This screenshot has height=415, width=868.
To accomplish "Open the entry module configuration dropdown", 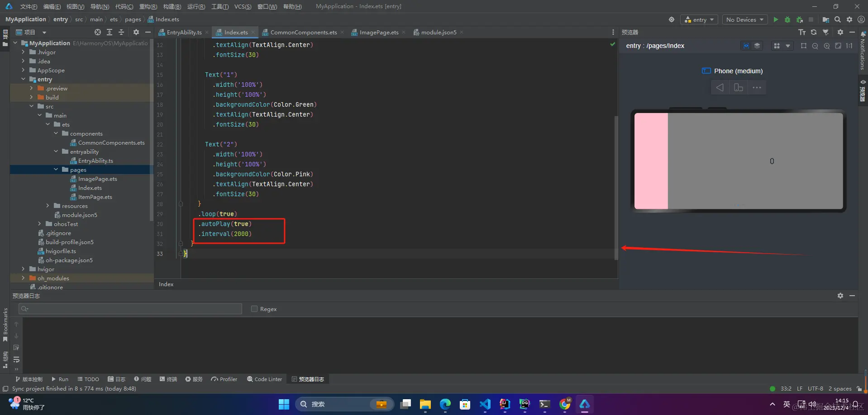I will click(699, 19).
